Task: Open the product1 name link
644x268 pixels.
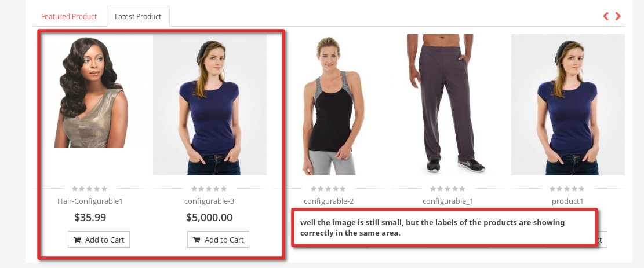Action: [567, 201]
